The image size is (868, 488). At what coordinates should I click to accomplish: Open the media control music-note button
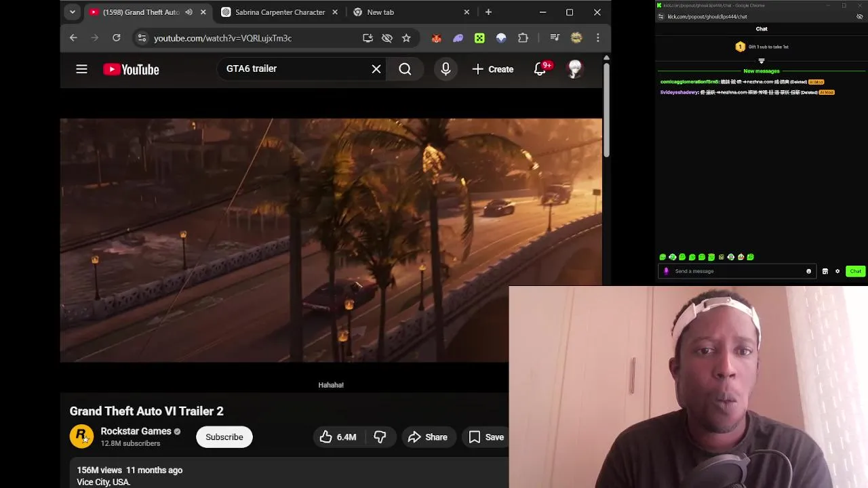coord(555,38)
